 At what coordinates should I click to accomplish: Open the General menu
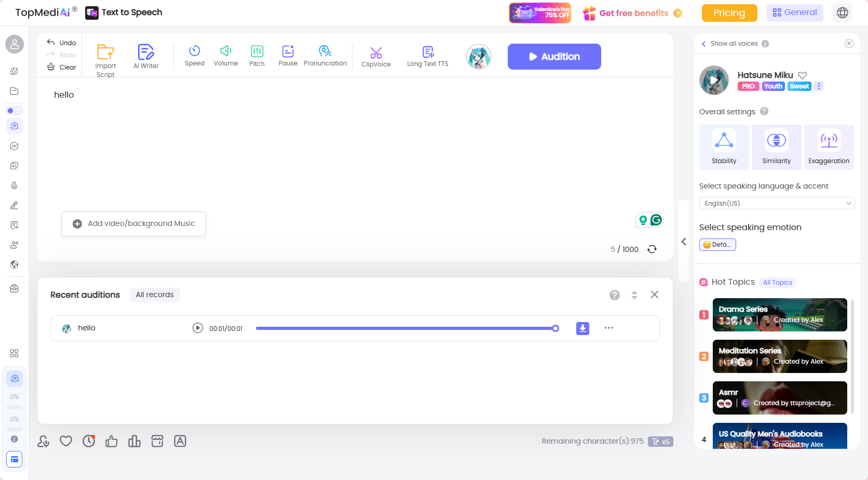(x=795, y=12)
